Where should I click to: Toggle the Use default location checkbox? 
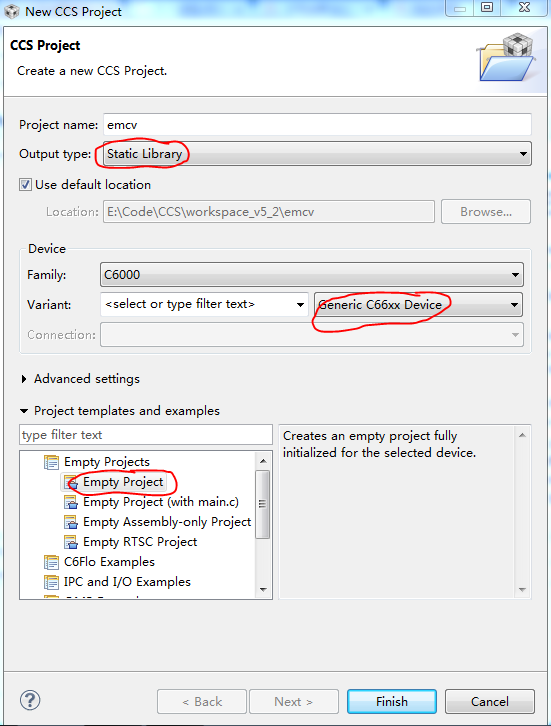25,185
